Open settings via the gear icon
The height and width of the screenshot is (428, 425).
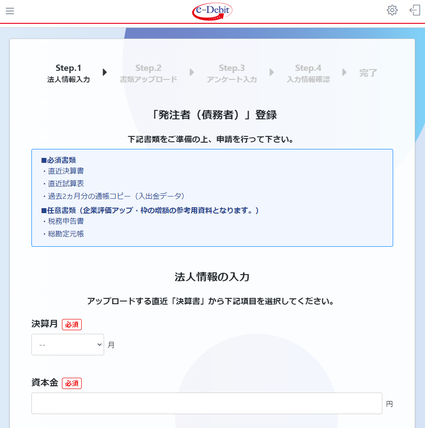coord(392,10)
